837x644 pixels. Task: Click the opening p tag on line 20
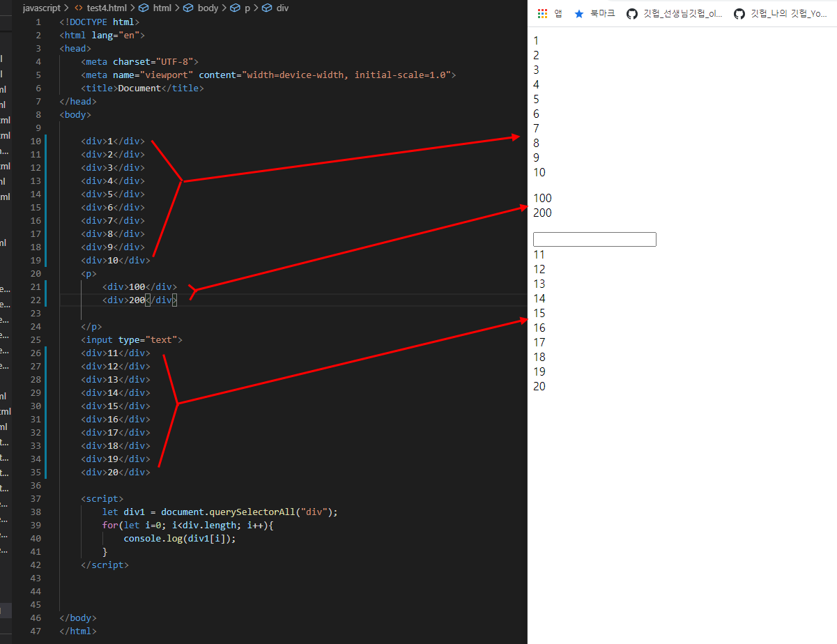(89, 273)
